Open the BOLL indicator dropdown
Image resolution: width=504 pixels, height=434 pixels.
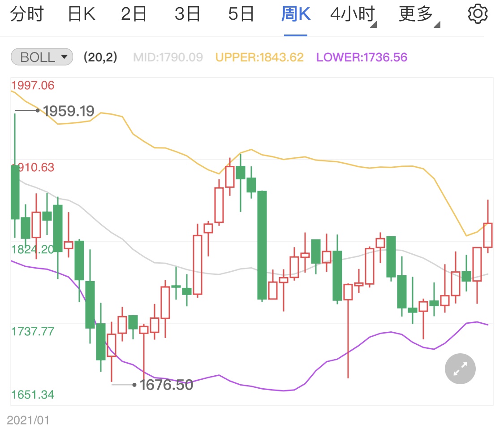42,57
